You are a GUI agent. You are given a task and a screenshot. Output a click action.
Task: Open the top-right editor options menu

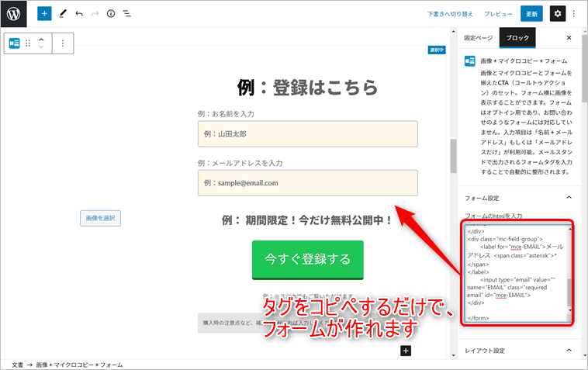[575, 14]
